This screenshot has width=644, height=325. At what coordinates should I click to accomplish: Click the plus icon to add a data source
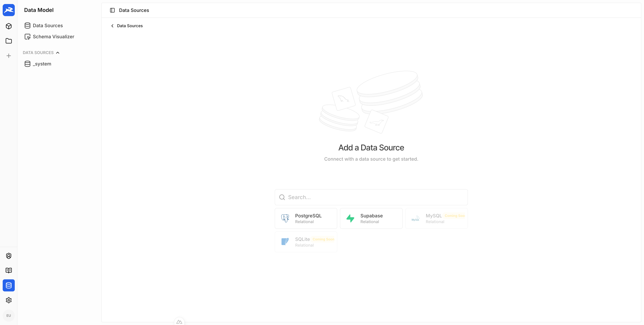coord(9,56)
